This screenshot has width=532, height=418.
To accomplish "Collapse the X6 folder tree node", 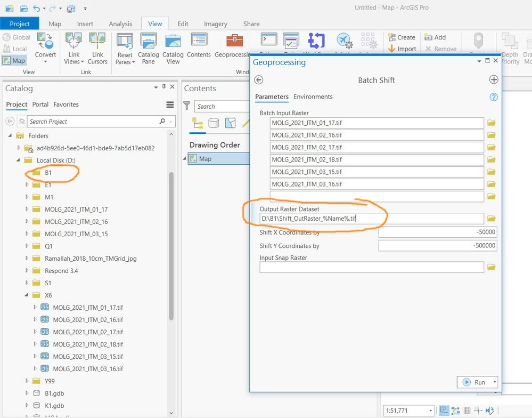I will pyautogui.click(x=27, y=295).
